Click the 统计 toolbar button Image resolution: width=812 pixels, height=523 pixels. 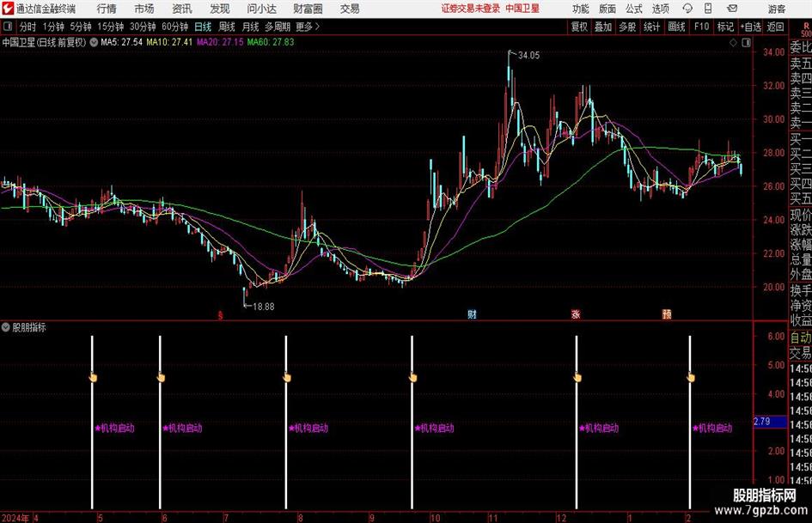coord(651,27)
